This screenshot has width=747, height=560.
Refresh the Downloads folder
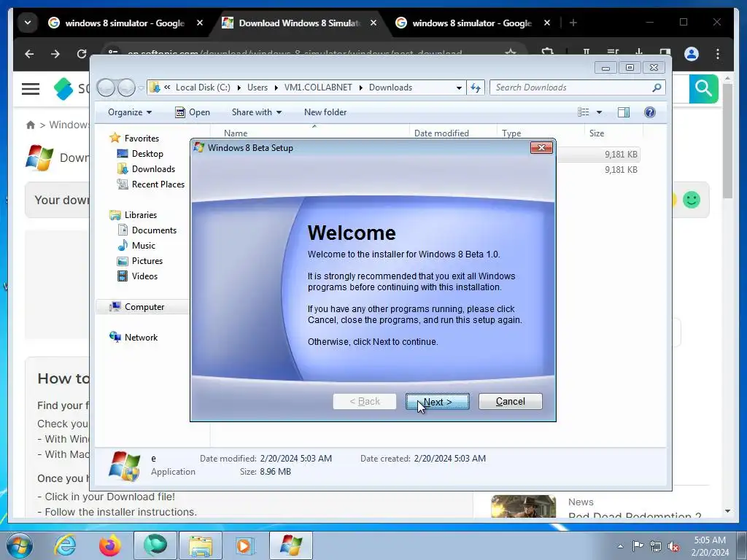click(x=476, y=87)
